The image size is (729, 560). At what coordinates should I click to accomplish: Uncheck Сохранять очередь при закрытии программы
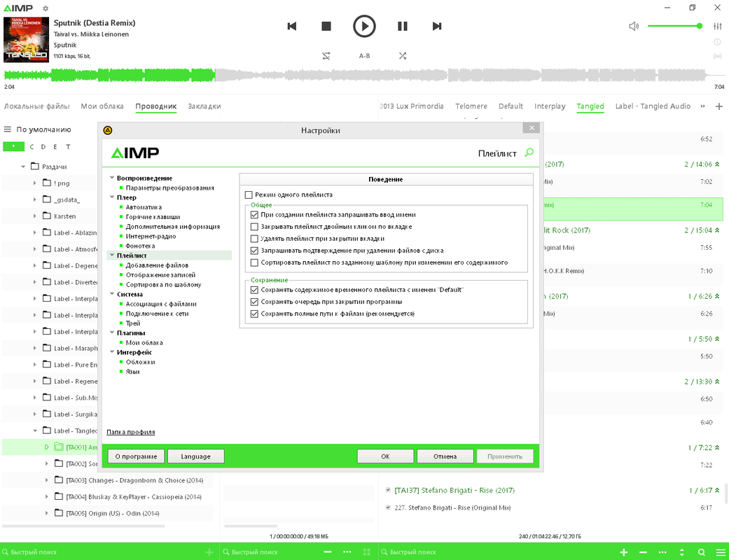pyautogui.click(x=254, y=302)
